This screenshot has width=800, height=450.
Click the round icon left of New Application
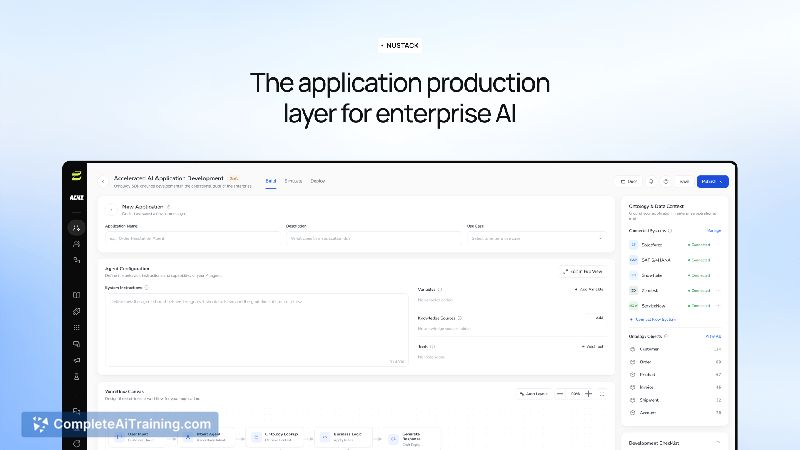click(x=111, y=210)
